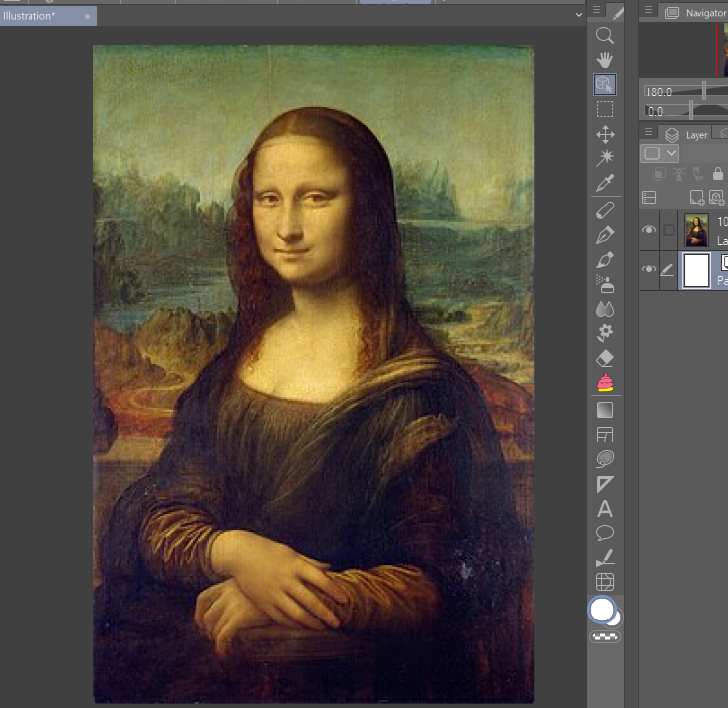
Task: Select the Layer palette tab
Action: click(687, 135)
